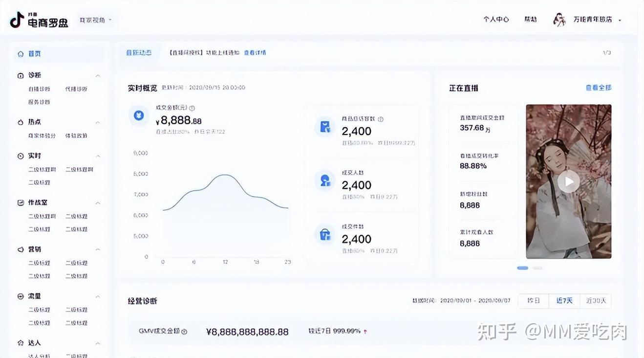Click the 1/3 notice page indicator

(x=607, y=52)
